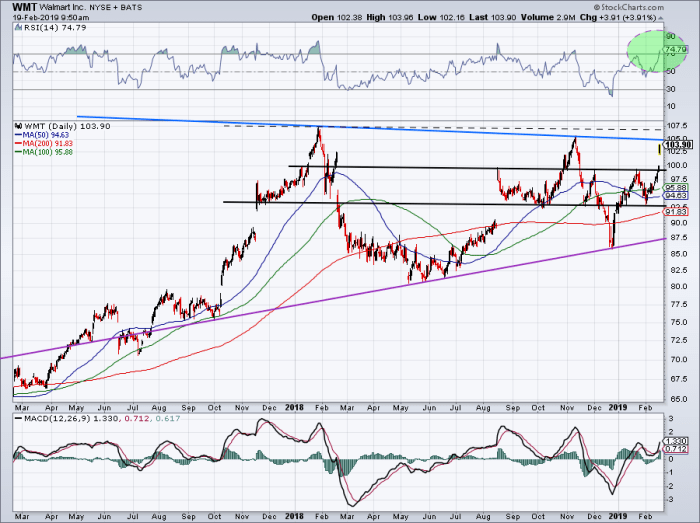This screenshot has width=700, height=523.
Task: Select the Volume 2.9M reading
Action: 547,17
